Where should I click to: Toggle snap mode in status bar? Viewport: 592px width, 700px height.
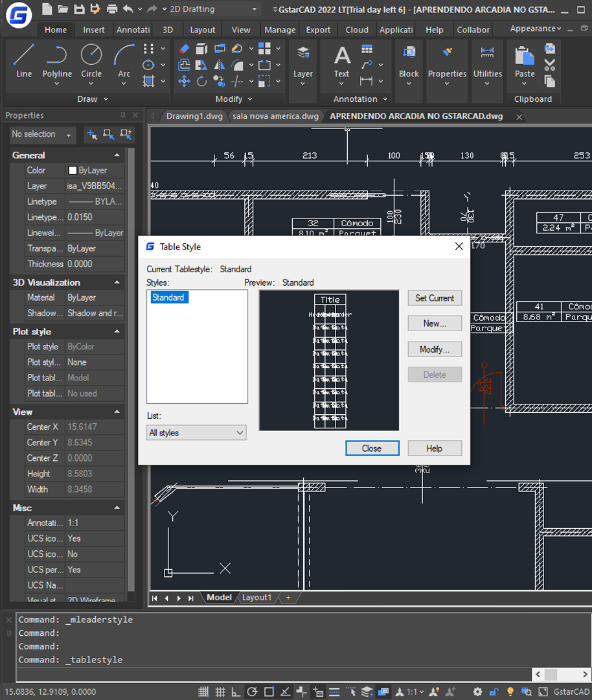pos(203,692)
